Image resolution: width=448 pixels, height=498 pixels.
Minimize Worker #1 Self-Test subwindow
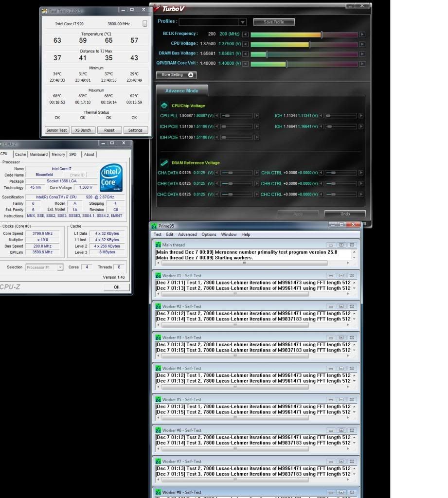pyautogui.click(x=331, y=276)
